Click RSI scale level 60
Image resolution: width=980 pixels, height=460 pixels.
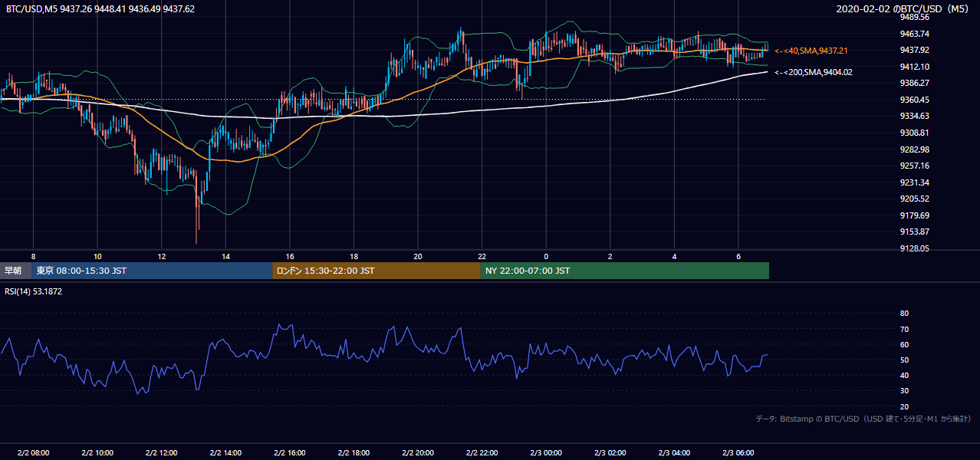(x=904, y=345)
